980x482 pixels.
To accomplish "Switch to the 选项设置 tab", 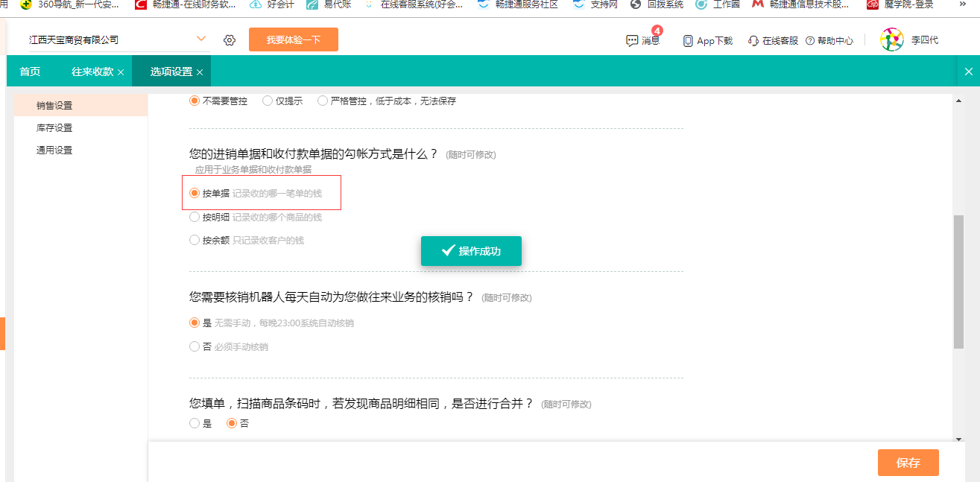I will pos(171,72).
